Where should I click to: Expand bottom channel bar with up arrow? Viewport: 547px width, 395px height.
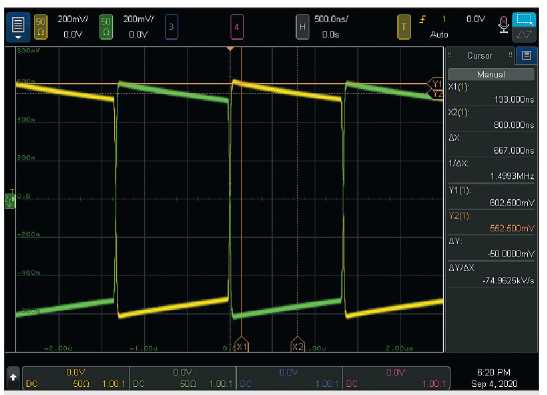[x=13, y=377]
